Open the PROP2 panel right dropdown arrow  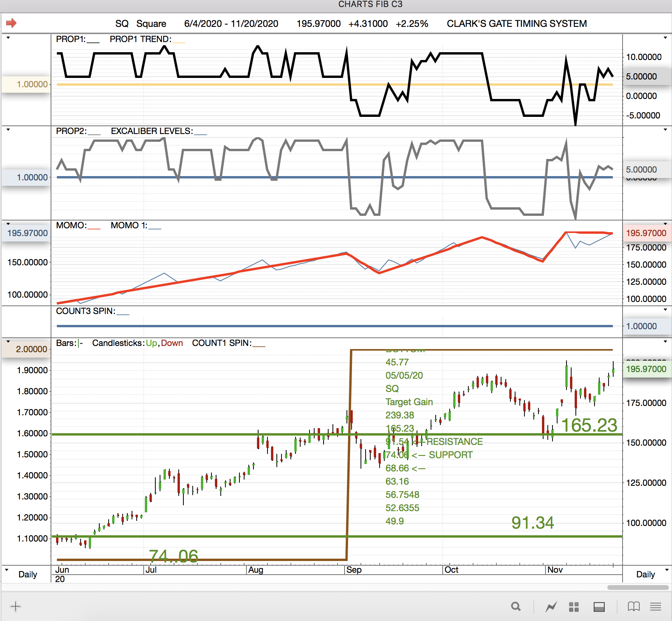coord(665,130)
